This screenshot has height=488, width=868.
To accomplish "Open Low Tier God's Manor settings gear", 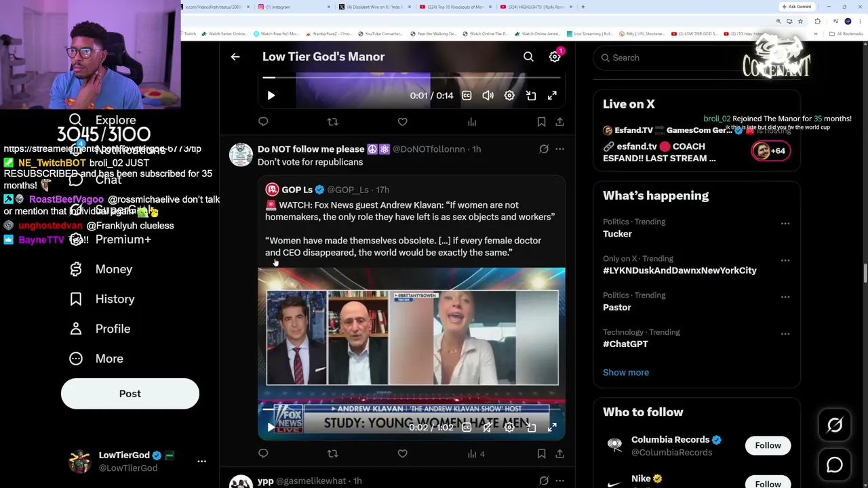I will 555,57.
